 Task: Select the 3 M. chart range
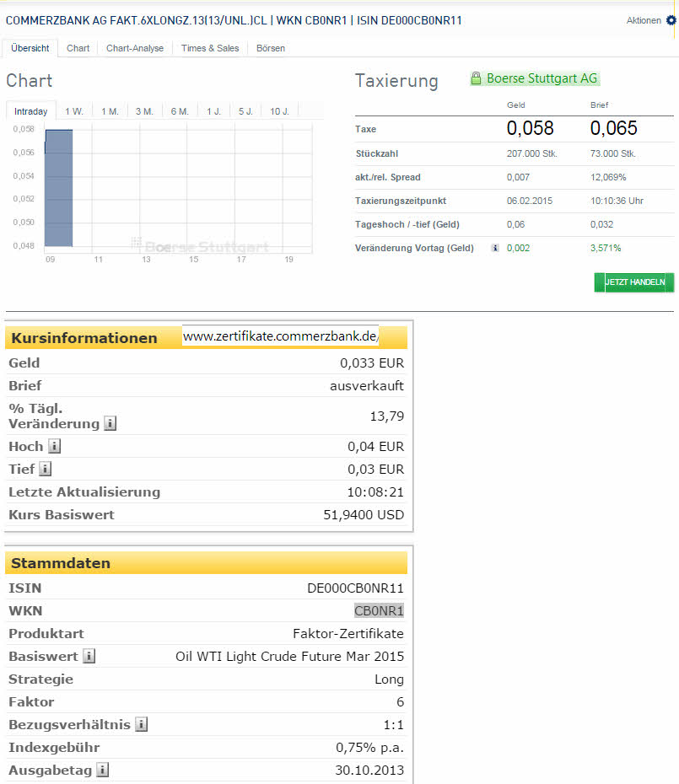pos(144,111)
